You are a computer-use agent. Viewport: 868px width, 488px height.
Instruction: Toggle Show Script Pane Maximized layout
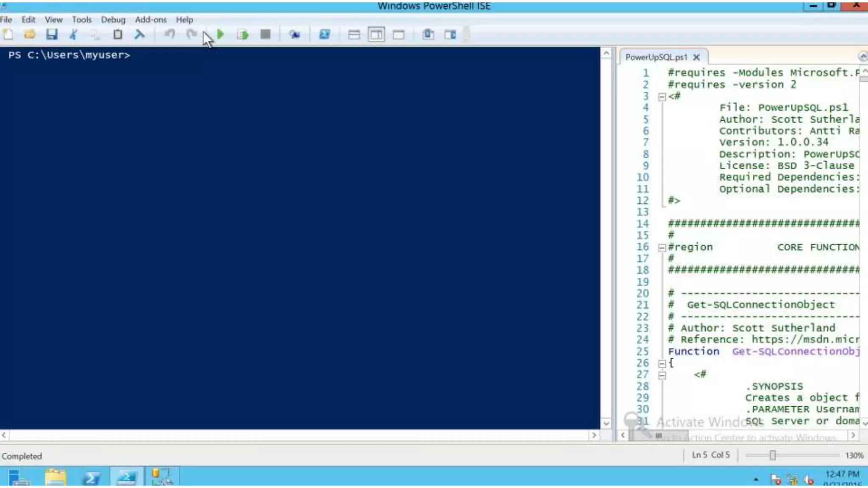[398, 34]
